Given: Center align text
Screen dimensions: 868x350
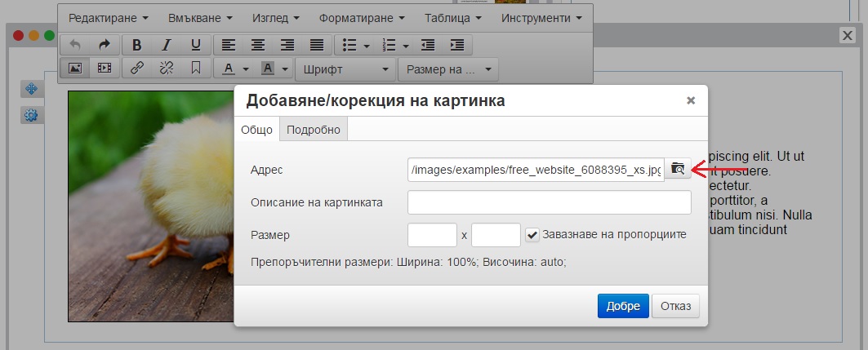Looking at the screenshot, I should pyautogui.click(x=258, y=46).
